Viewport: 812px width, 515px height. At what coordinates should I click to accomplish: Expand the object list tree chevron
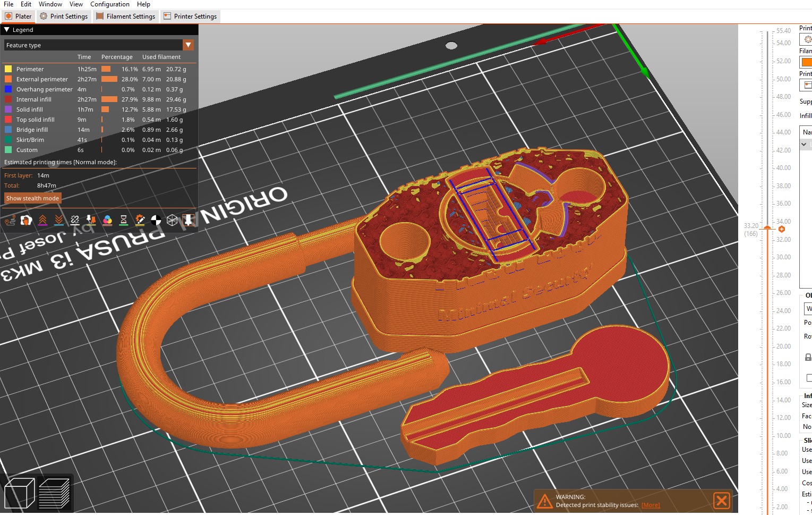pyautogui.click(x=804, y=144)
